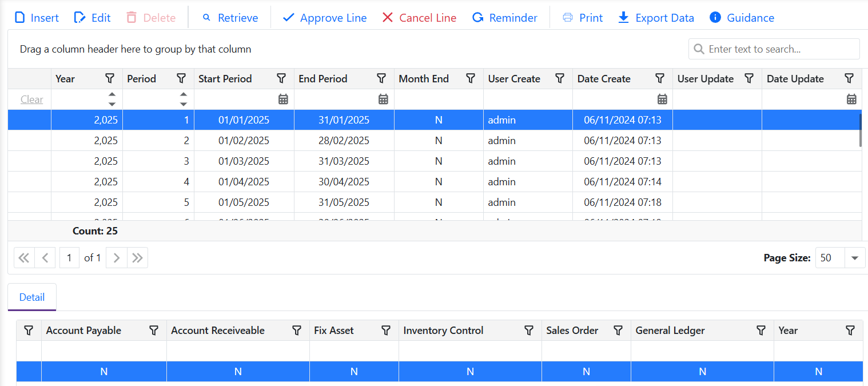Sort by the Start Period column header
Image resolution: width=868 pixels, height=386 pixels.
(225, 78)
